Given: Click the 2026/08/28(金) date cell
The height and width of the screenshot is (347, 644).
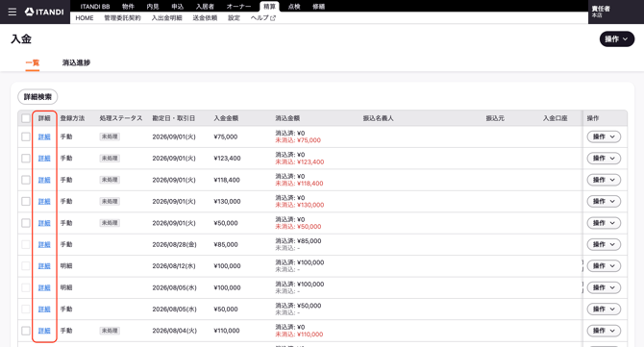Looking at the screenshot, I should 174,244.
